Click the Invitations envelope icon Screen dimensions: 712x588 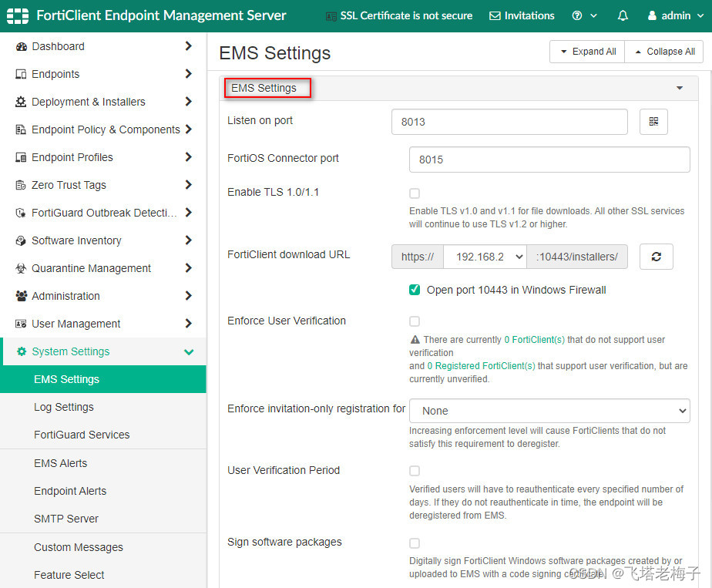[x=495, y=16]
